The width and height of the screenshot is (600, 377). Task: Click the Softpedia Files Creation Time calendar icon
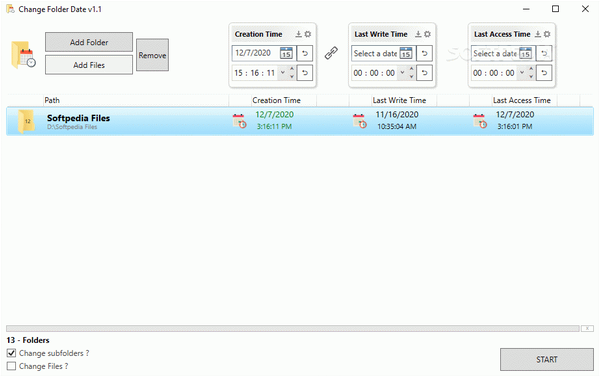pyautogui.click(x=240, y=121)
